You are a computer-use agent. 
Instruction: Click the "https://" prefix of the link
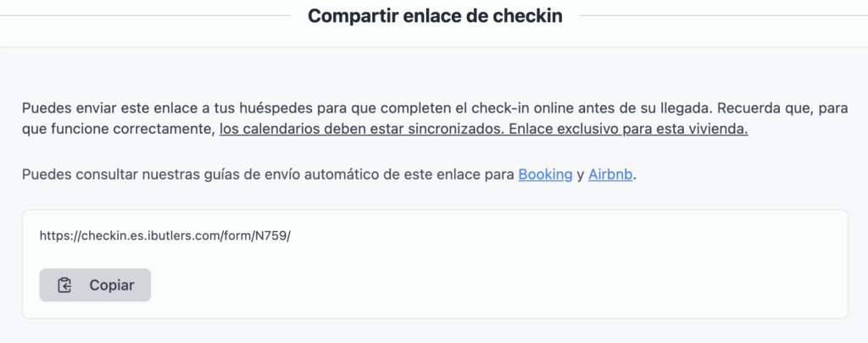(x=60, y=235)
